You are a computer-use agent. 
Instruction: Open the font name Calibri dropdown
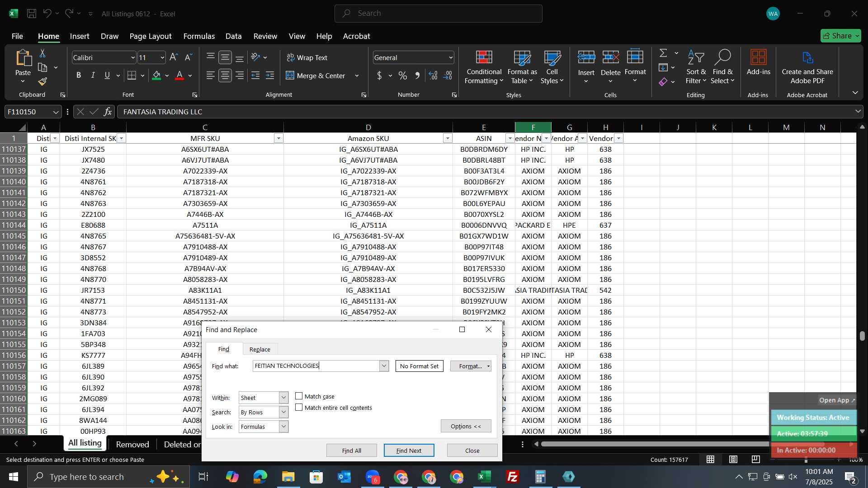(133, 57)
